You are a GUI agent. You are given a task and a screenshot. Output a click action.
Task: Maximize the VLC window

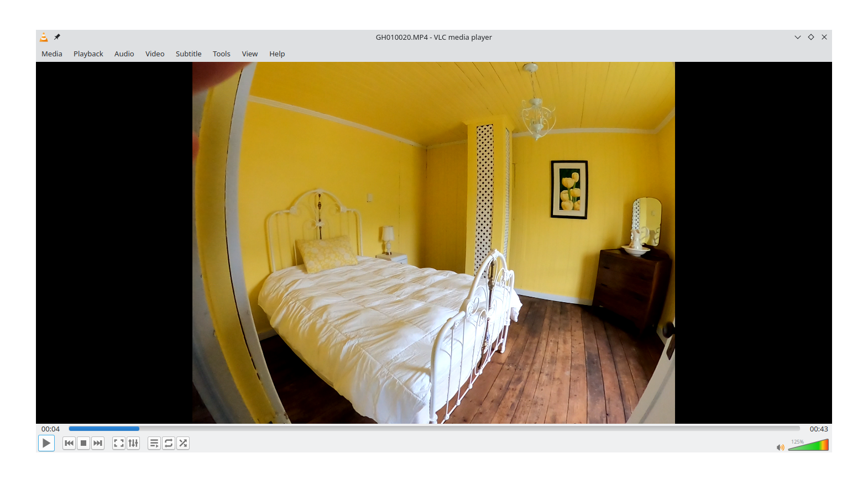point(811,37)
